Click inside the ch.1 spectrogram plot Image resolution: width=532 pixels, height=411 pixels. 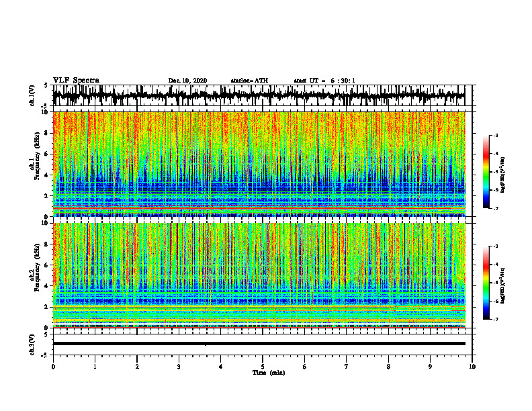coord(259,164)
